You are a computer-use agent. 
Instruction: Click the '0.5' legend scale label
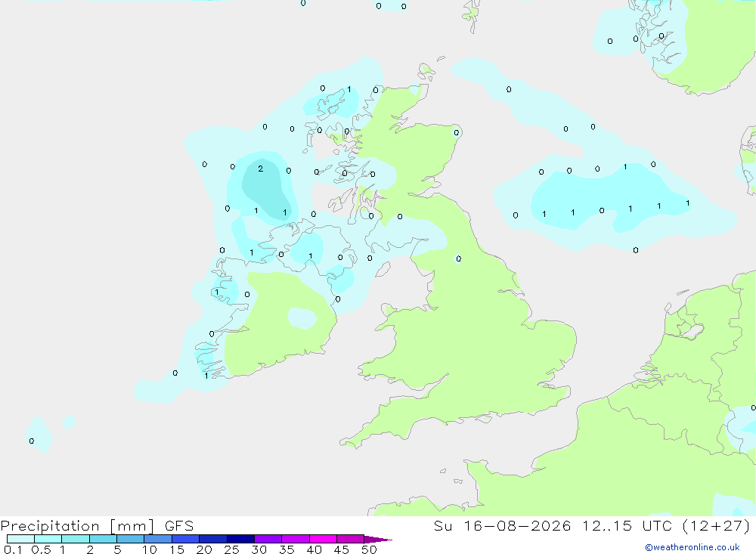(x=41, y=549)
